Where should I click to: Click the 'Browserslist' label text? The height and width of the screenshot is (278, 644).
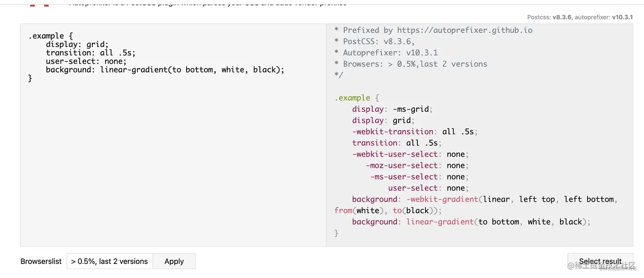coord(41,261)
